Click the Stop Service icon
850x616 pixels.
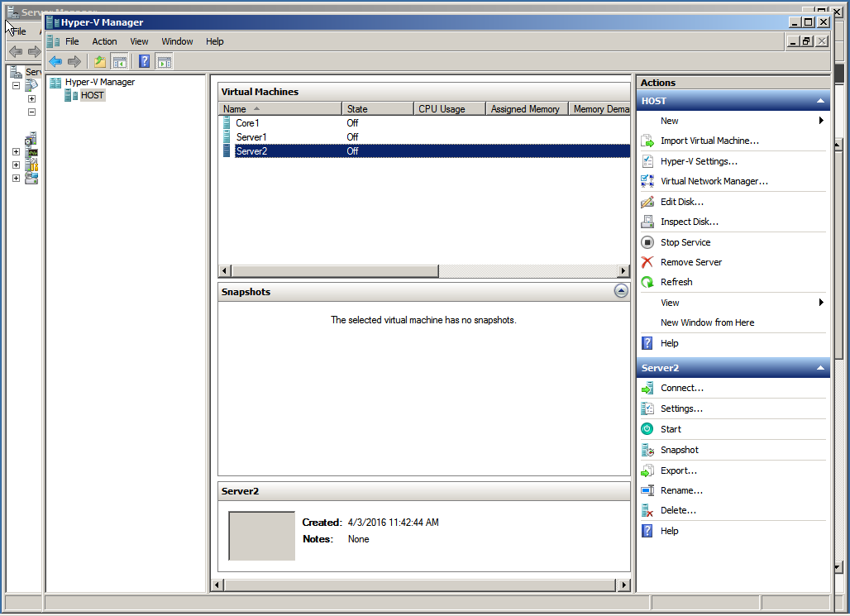pos(647,242)
